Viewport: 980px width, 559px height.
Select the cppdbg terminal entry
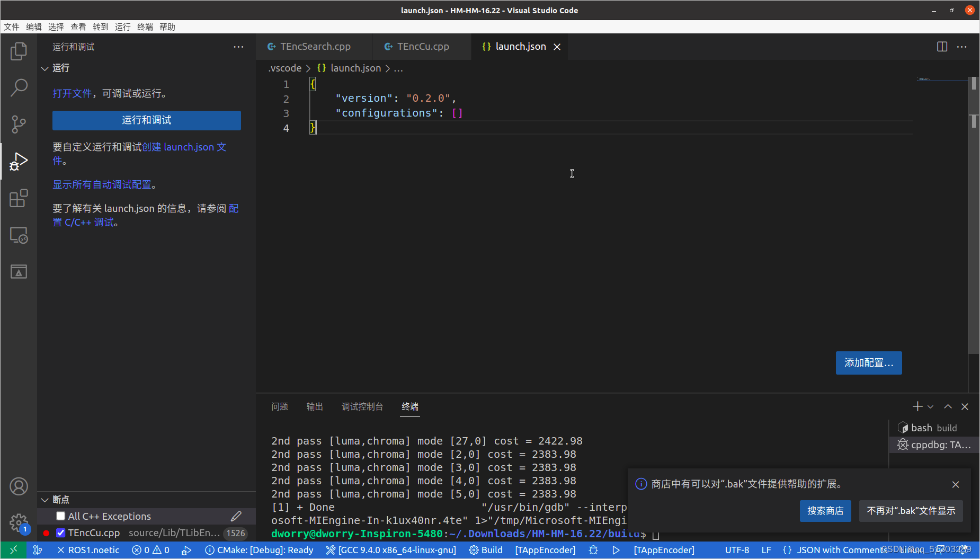coord(934,445)
